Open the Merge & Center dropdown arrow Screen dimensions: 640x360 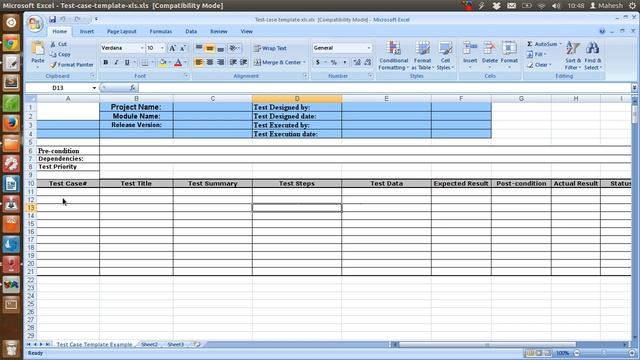point(304,62)
